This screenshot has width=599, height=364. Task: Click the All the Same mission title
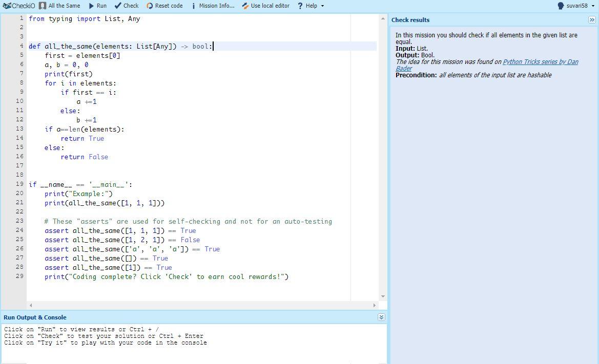click(64, 6)
